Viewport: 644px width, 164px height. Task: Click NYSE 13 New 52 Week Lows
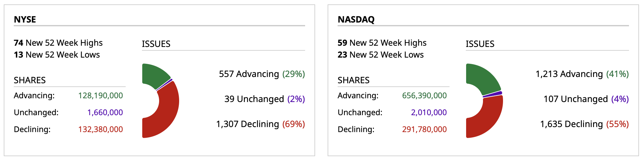57,55
